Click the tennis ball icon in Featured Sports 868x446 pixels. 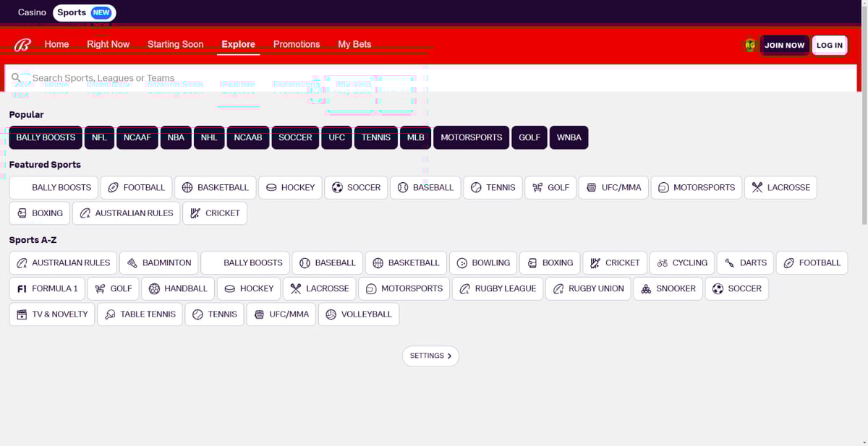(x=476, y=188)
